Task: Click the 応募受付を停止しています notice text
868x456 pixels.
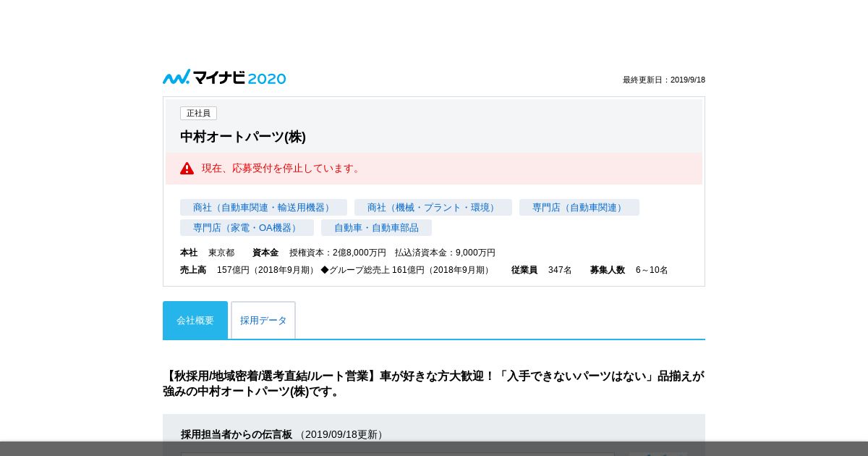Action: tap(282, 168)
